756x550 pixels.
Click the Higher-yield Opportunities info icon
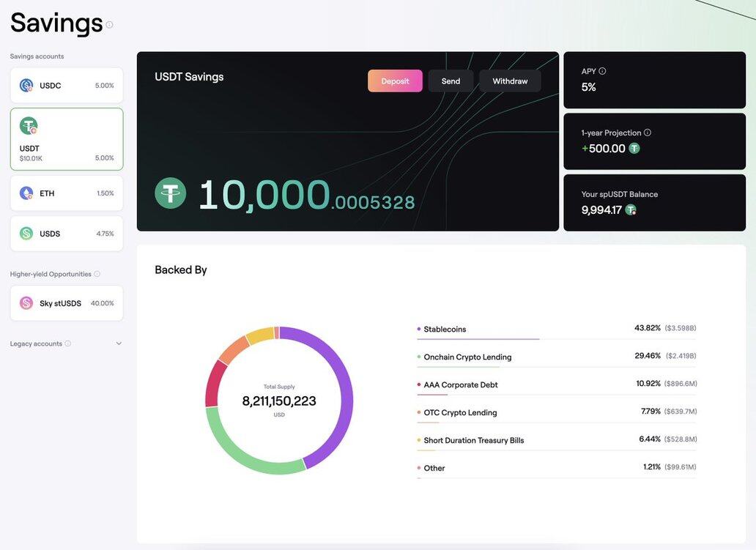(x=97, y=274)
